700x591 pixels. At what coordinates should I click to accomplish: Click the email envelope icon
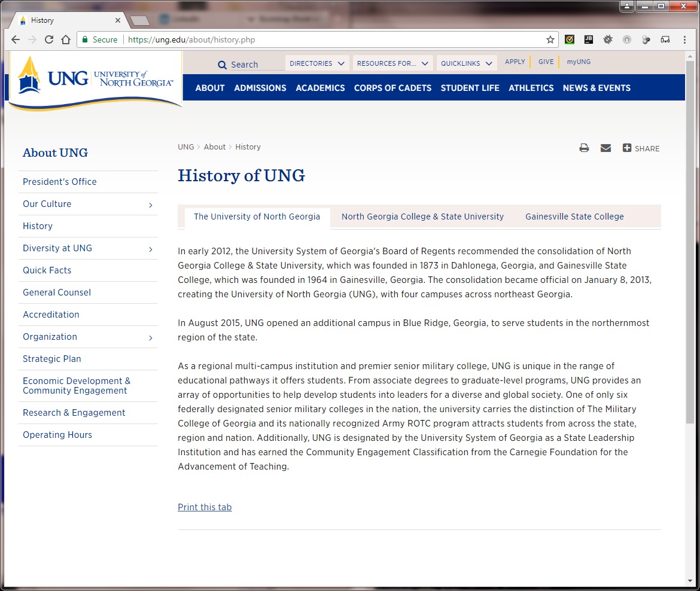point(606,148)
